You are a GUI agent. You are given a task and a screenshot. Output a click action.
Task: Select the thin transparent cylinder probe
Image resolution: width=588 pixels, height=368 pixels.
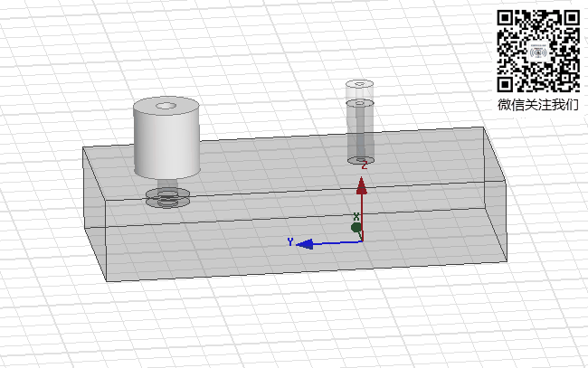(x=360, y=122)
